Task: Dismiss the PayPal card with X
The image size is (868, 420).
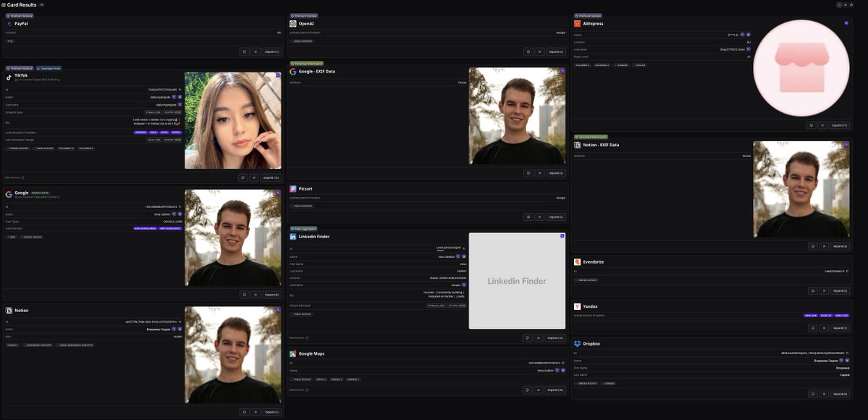Action: click(x=256, y=51)
